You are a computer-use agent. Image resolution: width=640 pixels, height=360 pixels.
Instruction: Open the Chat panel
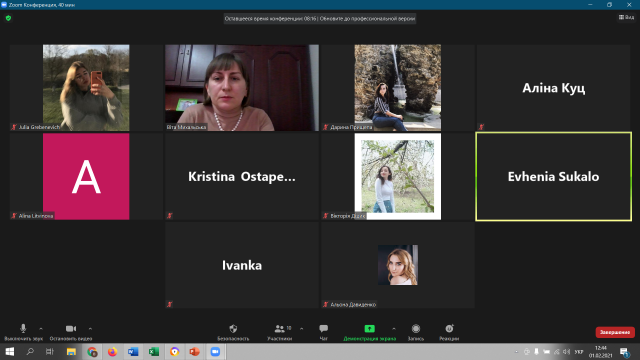click(x=324, y=332)
